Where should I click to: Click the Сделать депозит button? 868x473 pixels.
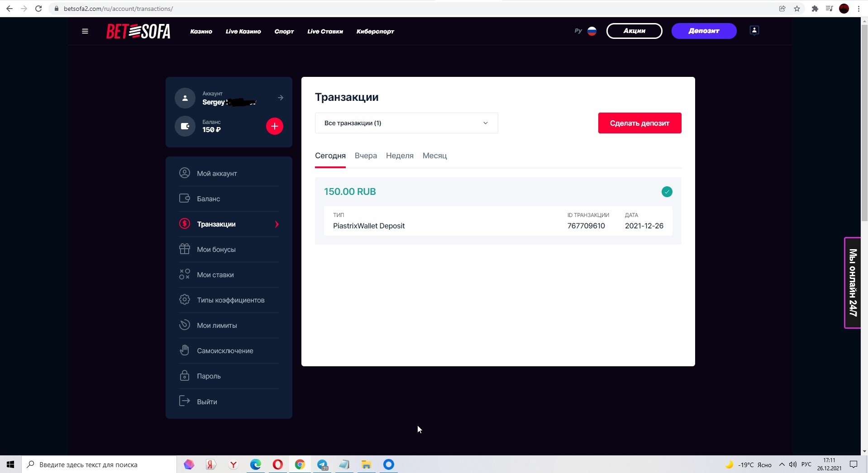tap(639, 123)
